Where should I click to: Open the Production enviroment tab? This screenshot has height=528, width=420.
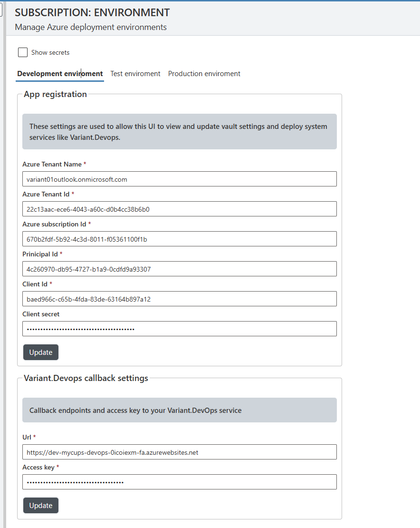(204, 74)
